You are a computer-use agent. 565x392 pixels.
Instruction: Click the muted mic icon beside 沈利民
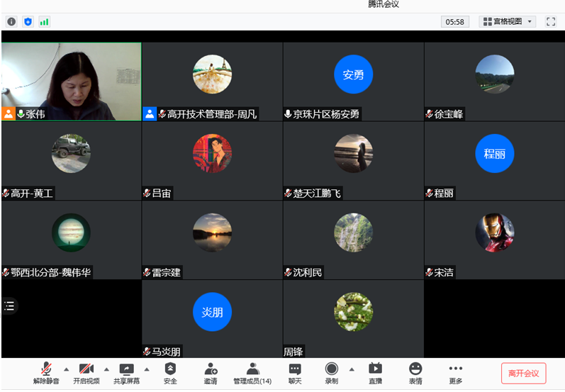pyautogui.click(x=288, y=272)
